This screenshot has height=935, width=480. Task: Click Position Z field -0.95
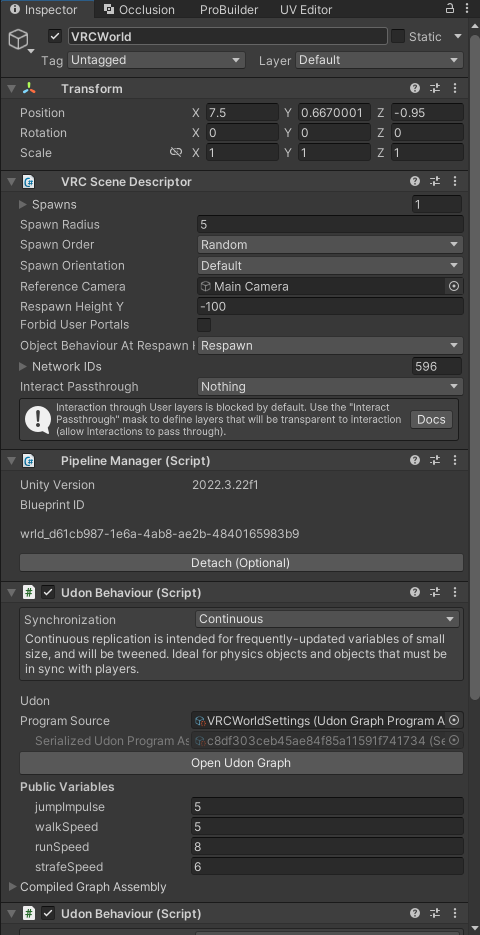(427, 113)
